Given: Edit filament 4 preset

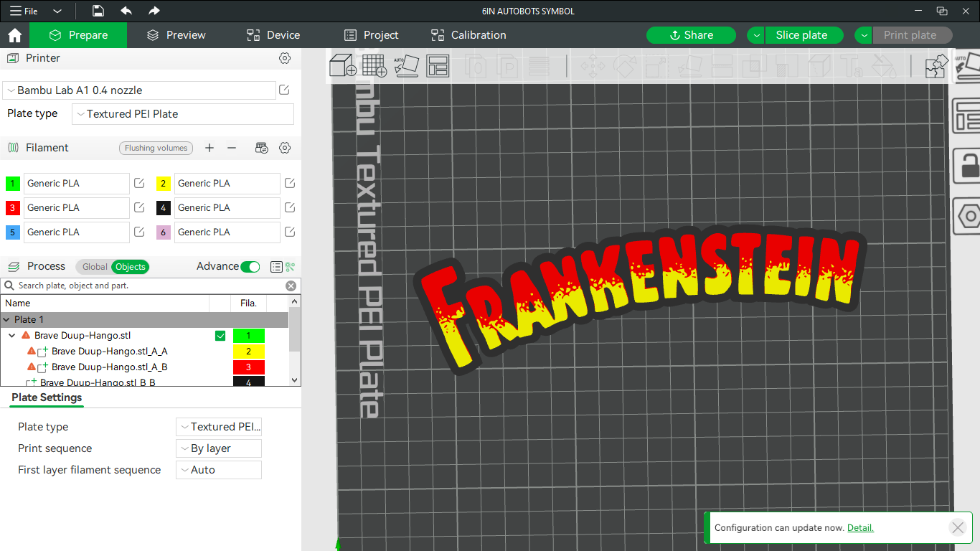Looking at the screenshot, I should pyautogui.click(x=290, y=207).
